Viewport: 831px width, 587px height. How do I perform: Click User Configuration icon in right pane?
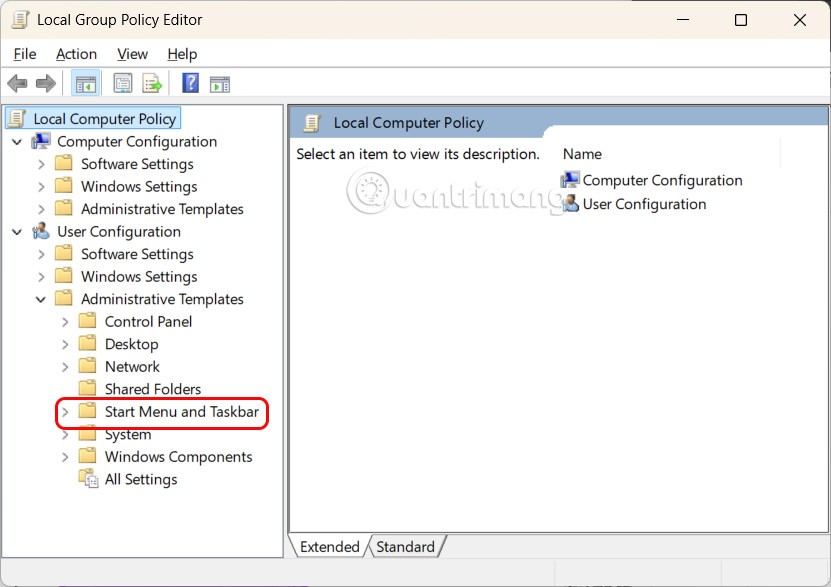[x=570, y=204]
